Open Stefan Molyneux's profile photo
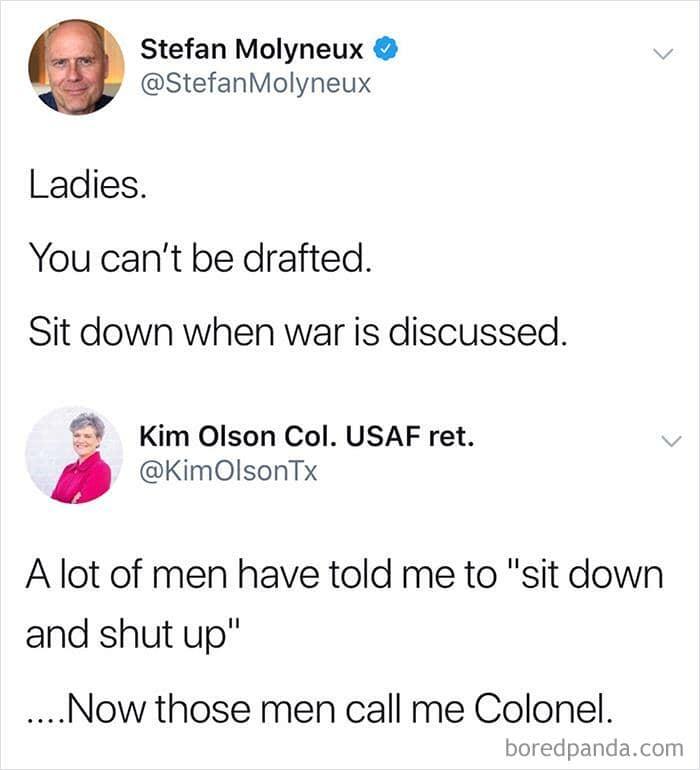Image resolution: width=700 pixels, height=770 pixels. 77,67
